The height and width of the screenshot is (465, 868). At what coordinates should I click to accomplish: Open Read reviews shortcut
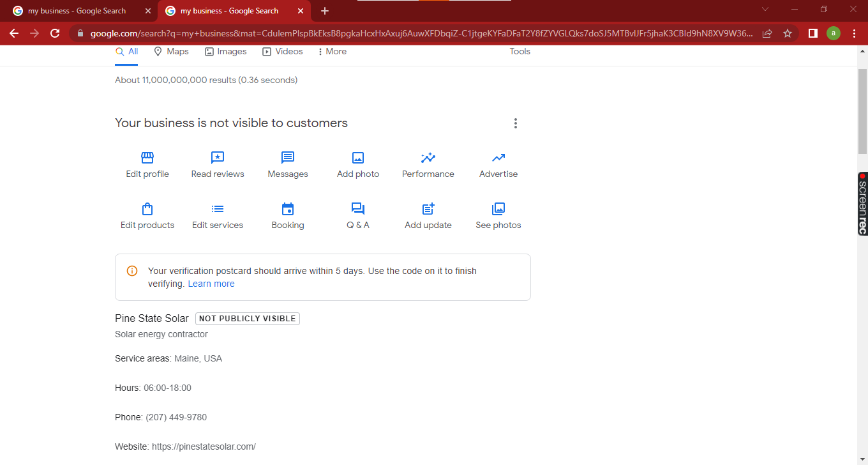point(218,165)
